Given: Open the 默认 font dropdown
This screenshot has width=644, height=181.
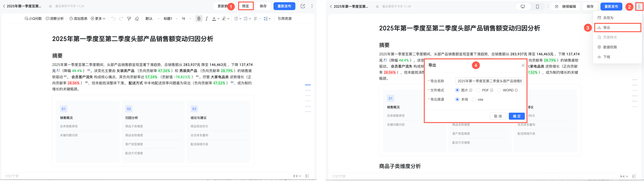Looking at the screenshot, I should (x=152, y=19).
